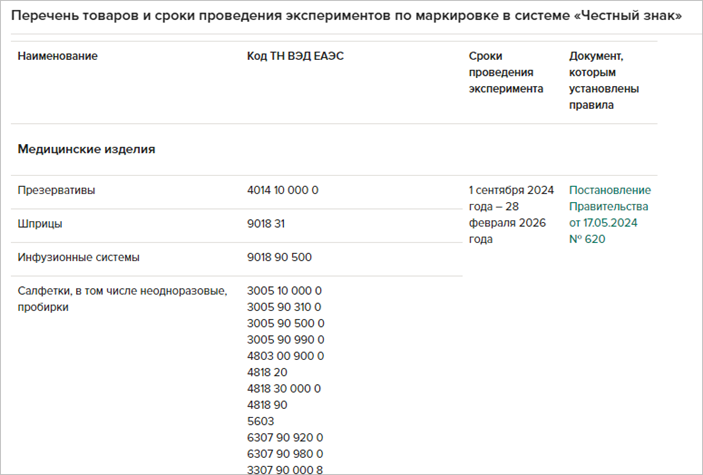The height and width of the screenshot is (475, 703).
Task: Click the experiment dates 1 сентября 2024 text
Action: (511, 190)
